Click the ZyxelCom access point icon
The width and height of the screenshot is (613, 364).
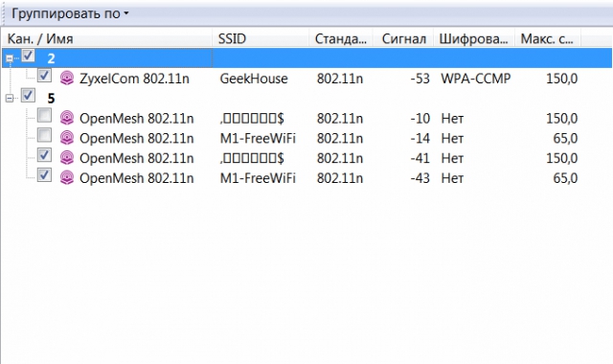click(x=67, y=79)
